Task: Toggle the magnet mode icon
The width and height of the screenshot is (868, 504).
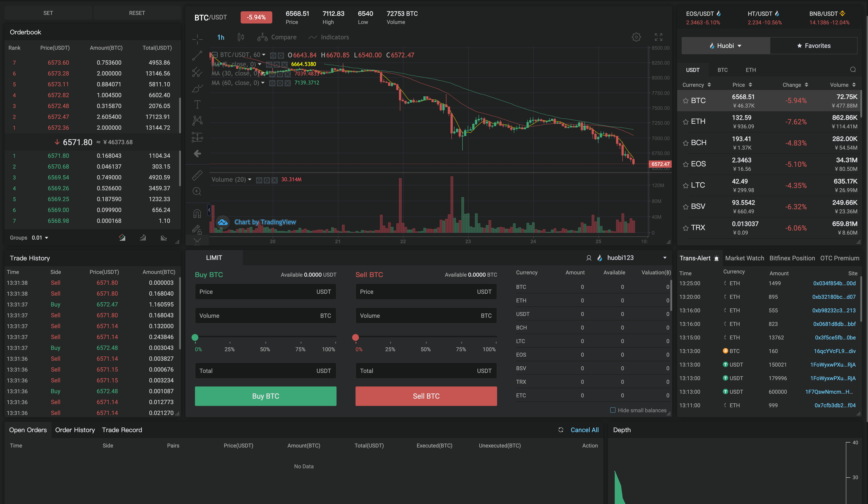Action: (x=197, y=213)
